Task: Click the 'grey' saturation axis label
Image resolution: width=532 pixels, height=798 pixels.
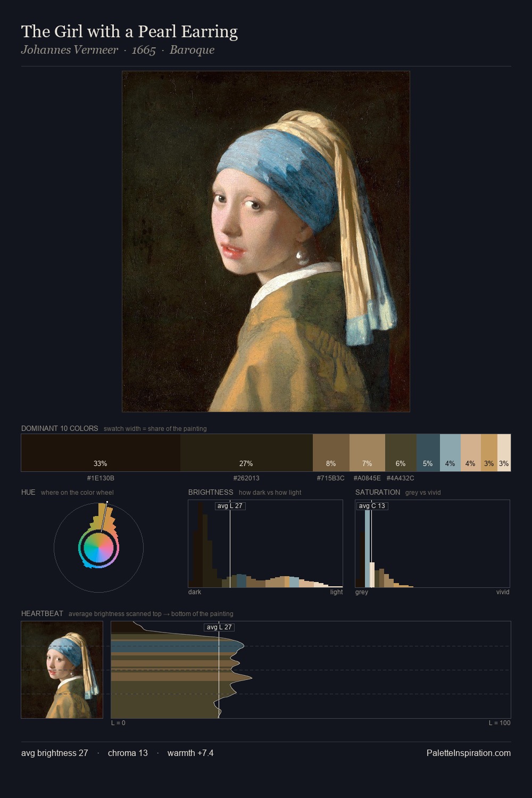Action: [362, 592]
